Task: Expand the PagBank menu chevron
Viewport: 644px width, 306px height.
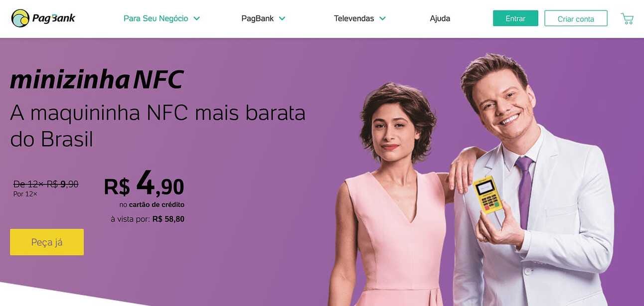Action: tap(282, 18)
